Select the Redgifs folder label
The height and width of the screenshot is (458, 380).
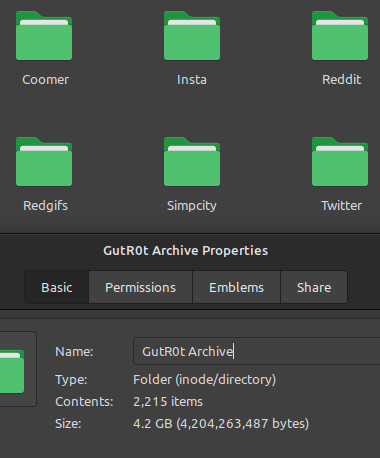point(46,206)
